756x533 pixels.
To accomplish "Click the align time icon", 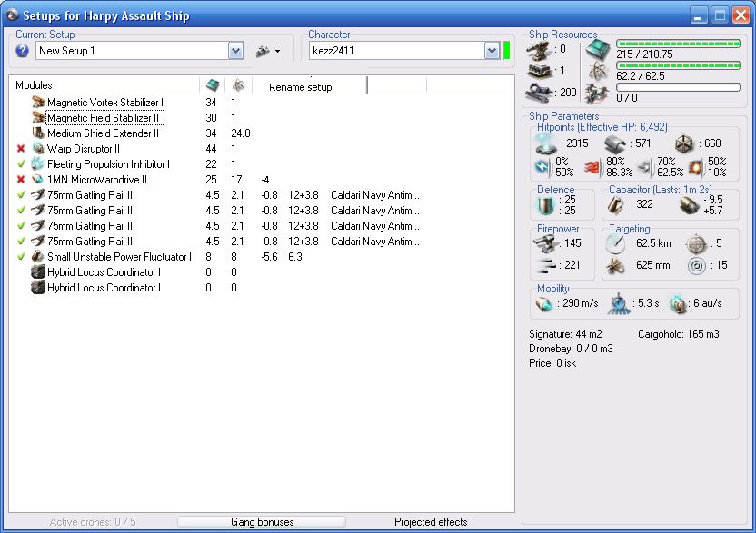I will pyautogui.click(x=619, y=303).
